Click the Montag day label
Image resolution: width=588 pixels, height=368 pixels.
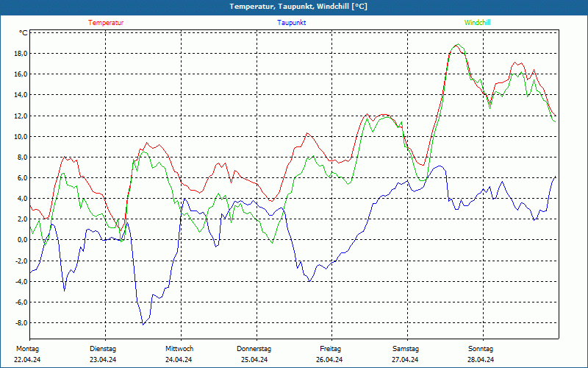(27, 349)
